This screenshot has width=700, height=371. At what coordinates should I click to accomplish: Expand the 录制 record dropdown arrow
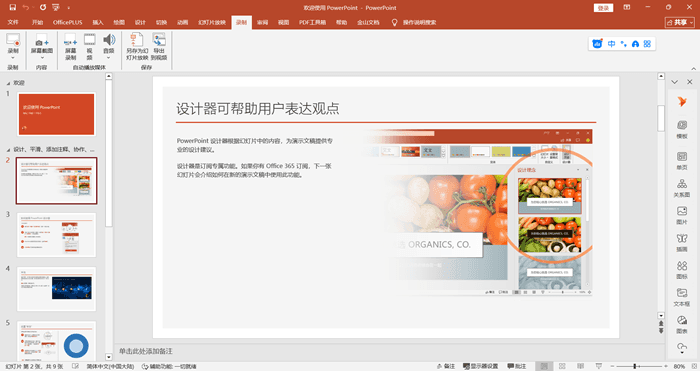pyautogui.click(x=13, y=58)
